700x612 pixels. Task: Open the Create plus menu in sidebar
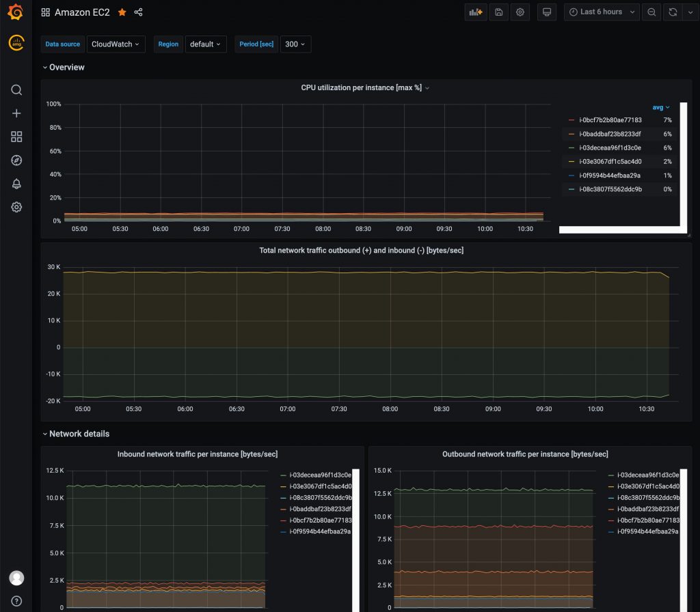click(x=16, y=113)
